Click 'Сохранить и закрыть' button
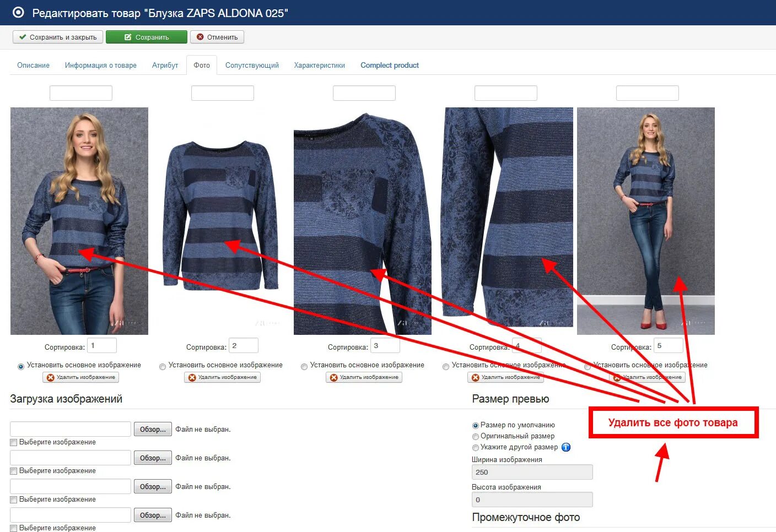The image size is (776, 532). 58,37
